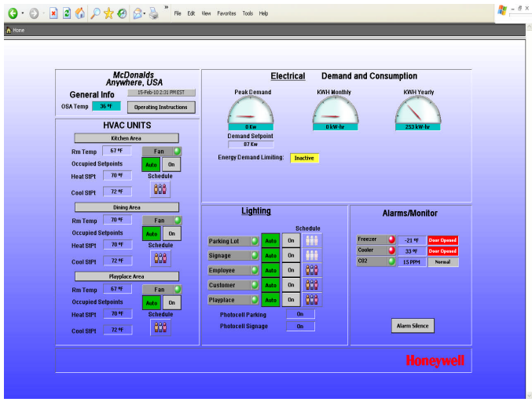
Task: Open the File menu
Action: click(178, 13)
